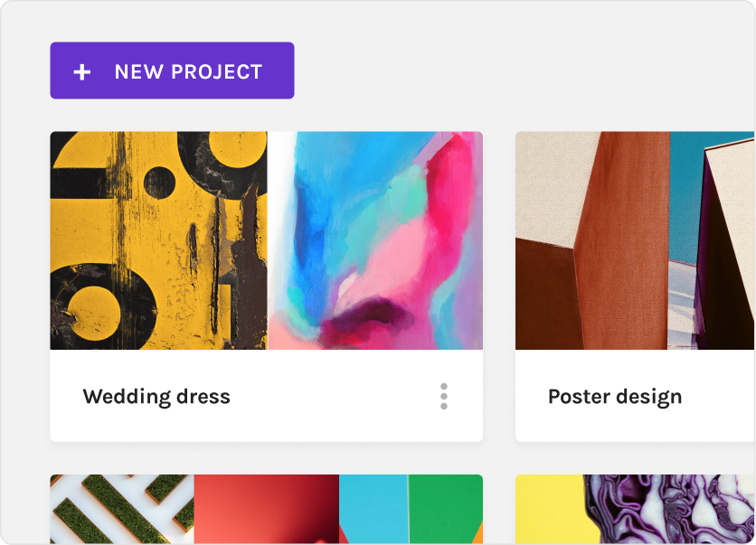Click the Wedding dress title text
The image size is (756, 545).
click(x=156, y=396)
